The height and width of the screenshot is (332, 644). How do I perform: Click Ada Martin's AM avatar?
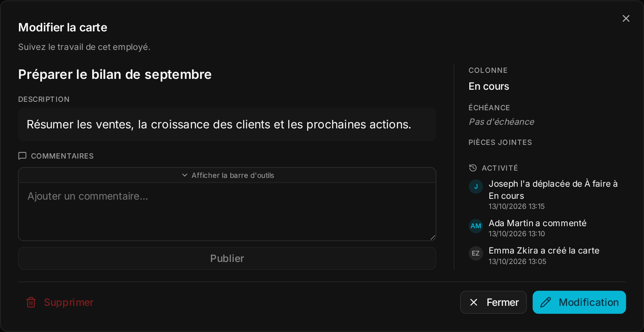pos(476,226)
